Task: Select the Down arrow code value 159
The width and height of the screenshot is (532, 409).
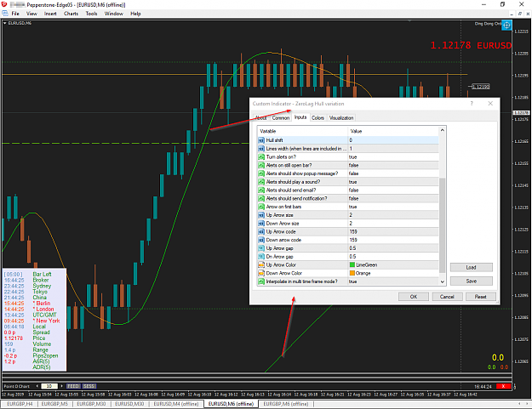Action: [393, 240]
